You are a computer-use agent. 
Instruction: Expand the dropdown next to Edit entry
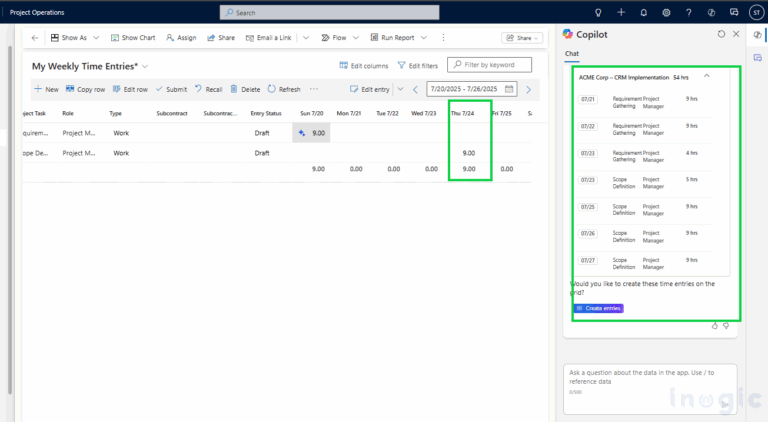pyautogui.click(x=400, y=89)
